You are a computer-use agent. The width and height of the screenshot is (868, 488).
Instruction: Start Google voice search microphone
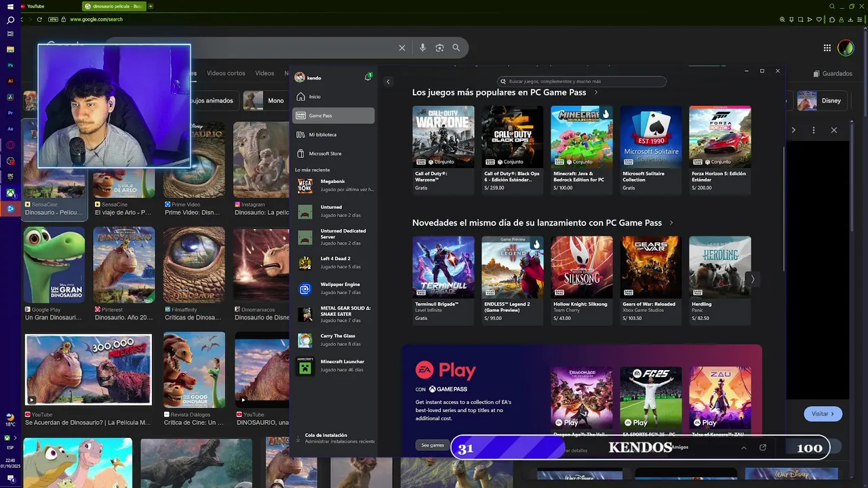coord(422,47)
